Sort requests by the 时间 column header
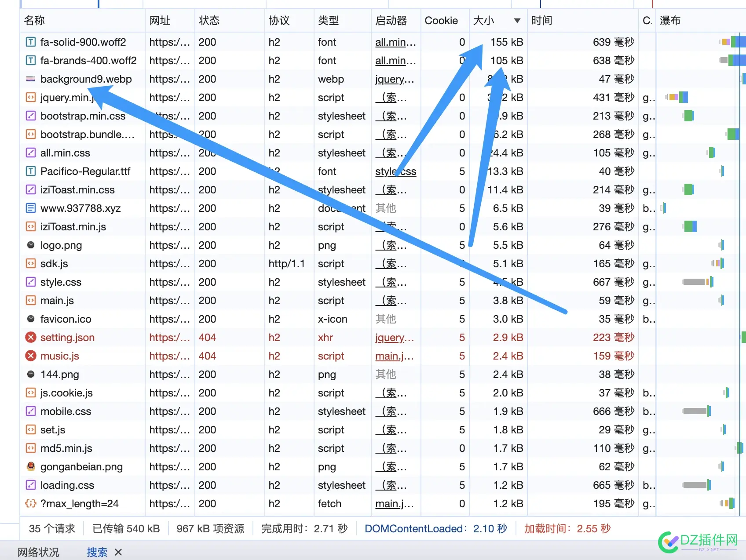The width and height of the screenshot is (746, 560). coord(541,21)
